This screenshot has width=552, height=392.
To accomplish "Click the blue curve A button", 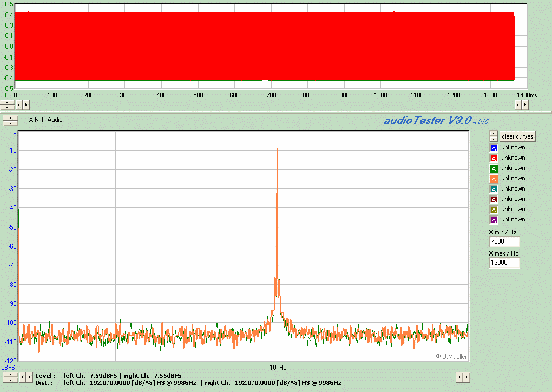I will pyautogui.click(x=493, y=148).
